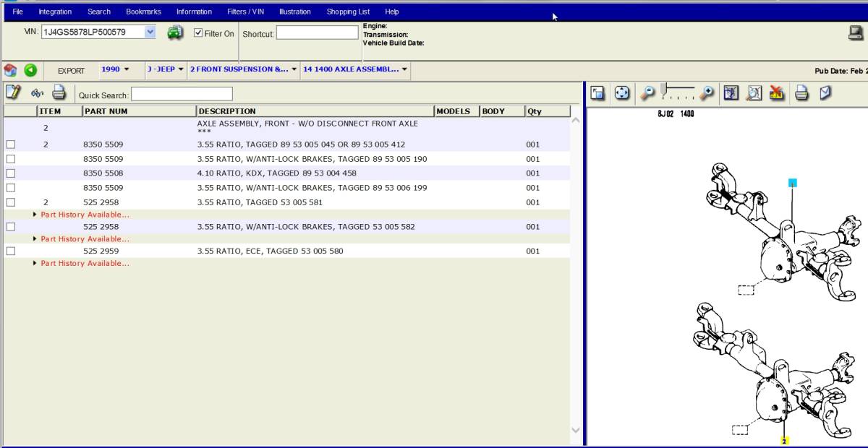The width and height of the screenshot is (868, 448).
Task: Click the green back arrow button
Action: point(30,70)
